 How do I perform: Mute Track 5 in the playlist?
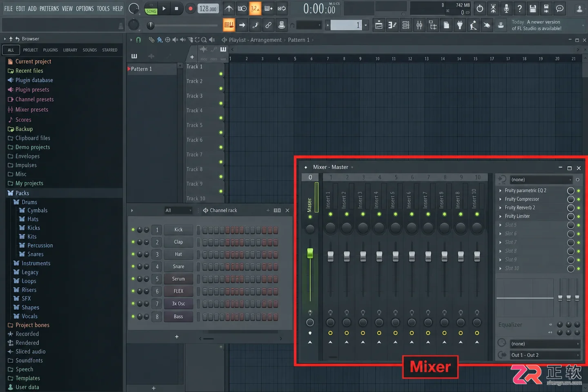[x=221, y=133]
